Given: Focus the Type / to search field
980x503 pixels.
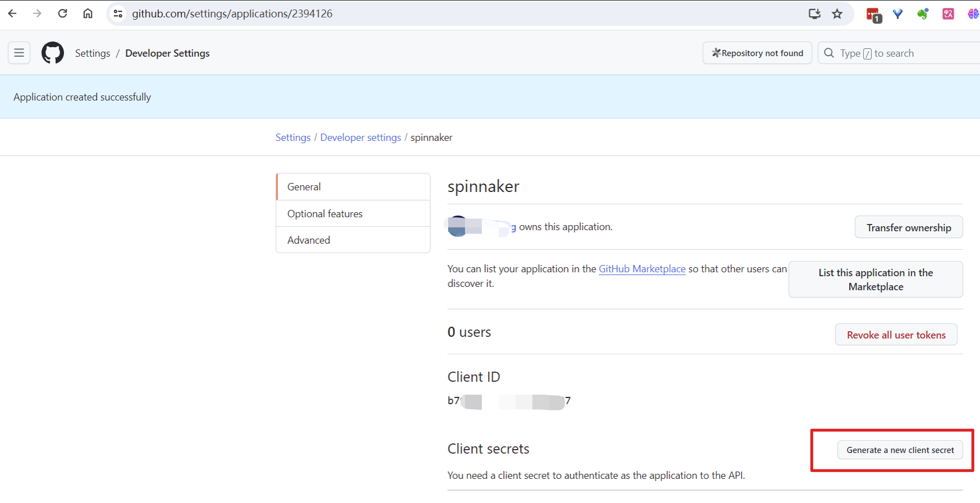Looking at the screenshot, I should click(899, 53).
